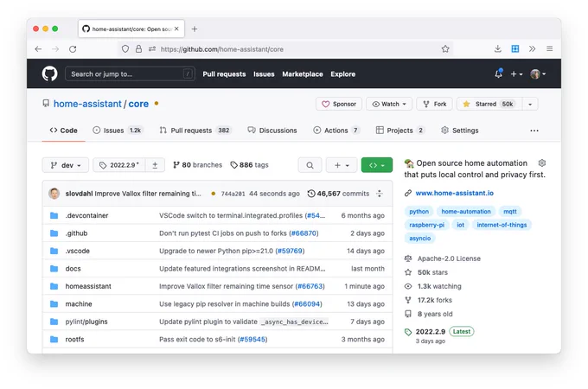The image size is (588, 389).
Task: Open the Watch dropdown
Action: (x=389, y=104)
